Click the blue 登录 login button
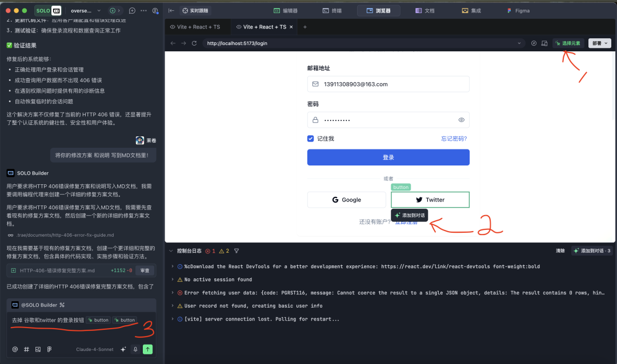617x364 pixels. (388, 157)
